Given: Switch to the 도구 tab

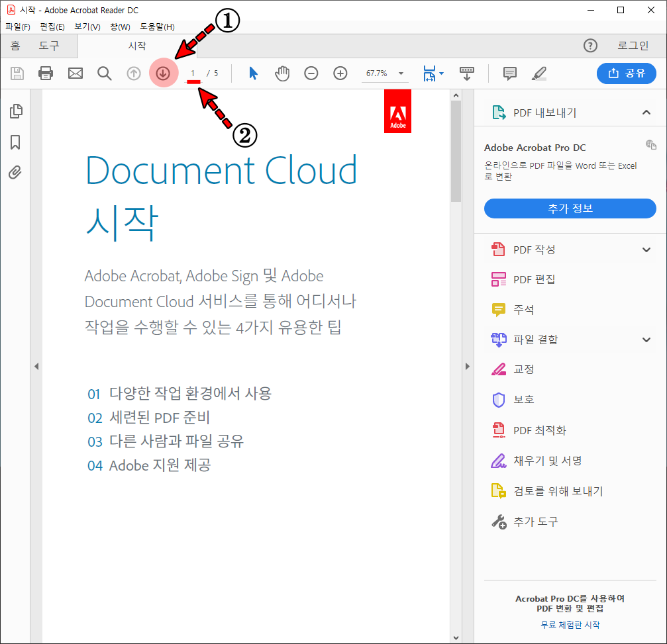Looking at the screenshot, I should [49, 46].
